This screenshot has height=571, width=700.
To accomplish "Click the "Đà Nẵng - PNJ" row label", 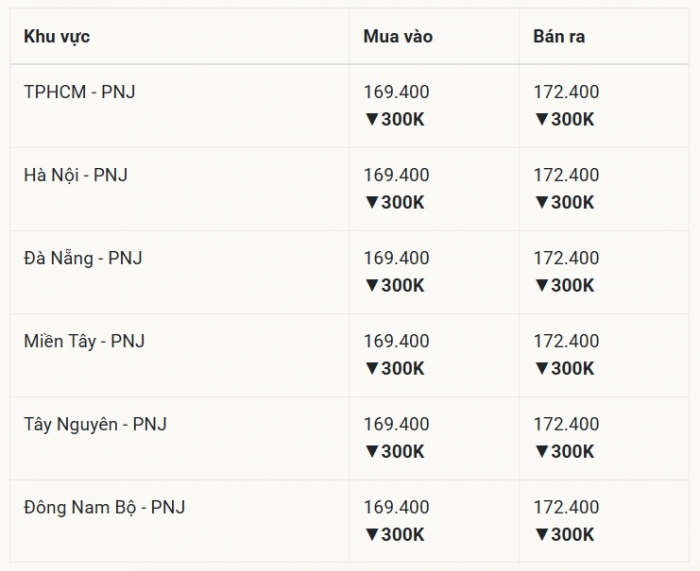I will (x=83, y=258).
